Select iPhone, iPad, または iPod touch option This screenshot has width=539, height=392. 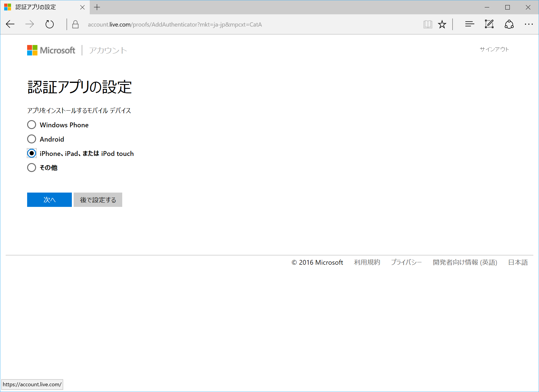[x=32, y=153]
